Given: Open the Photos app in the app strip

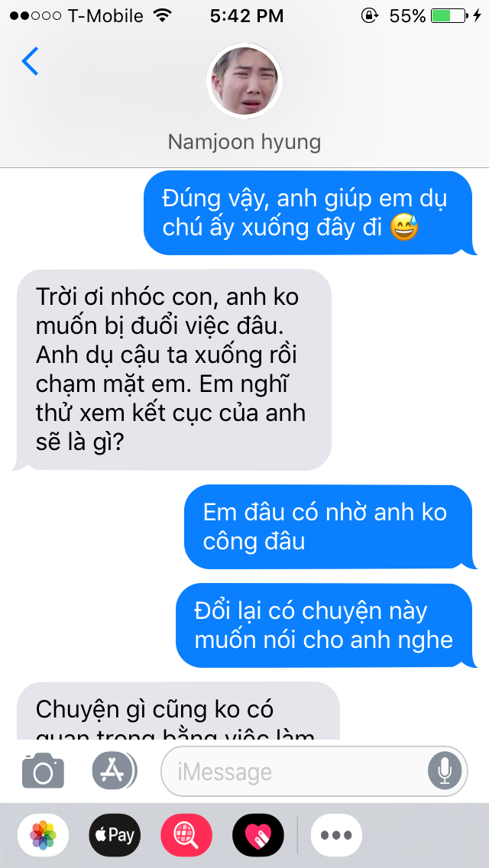Looking at the screenshot, I should click(x=44, y=835).
